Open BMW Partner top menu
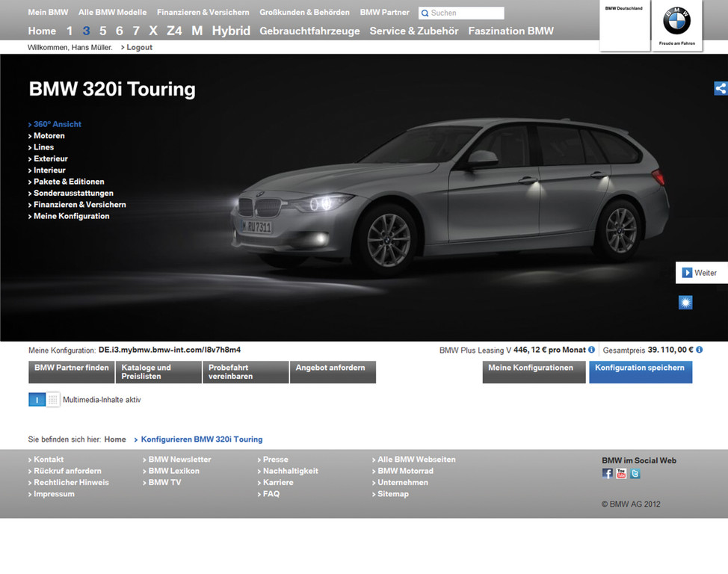This screenshot has width=728, height=574. point(384,13)
